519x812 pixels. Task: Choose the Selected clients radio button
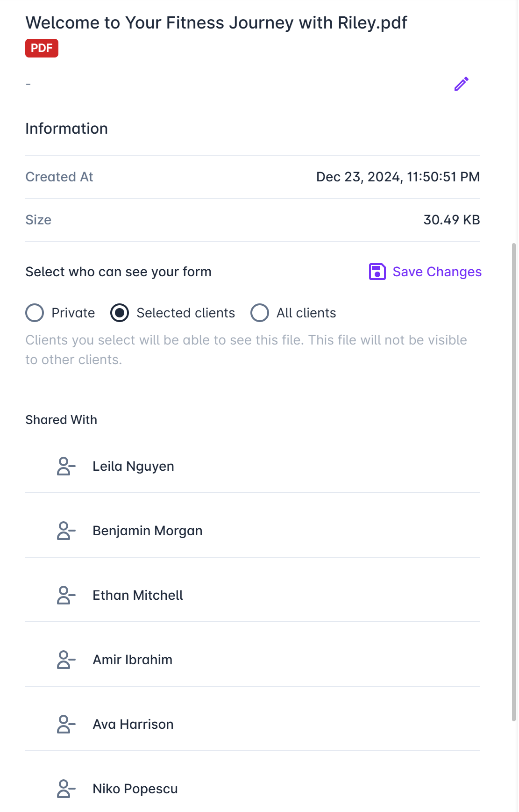120,313
